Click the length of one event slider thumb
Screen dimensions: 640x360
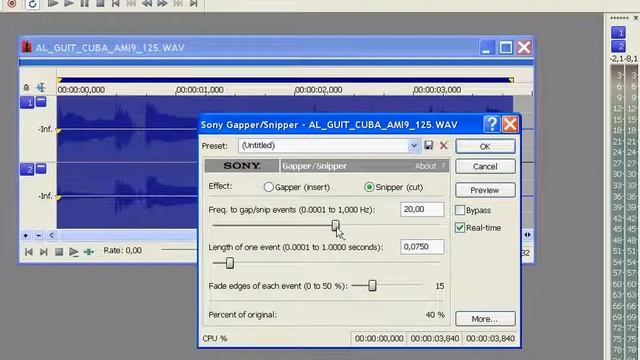point(230,263)
